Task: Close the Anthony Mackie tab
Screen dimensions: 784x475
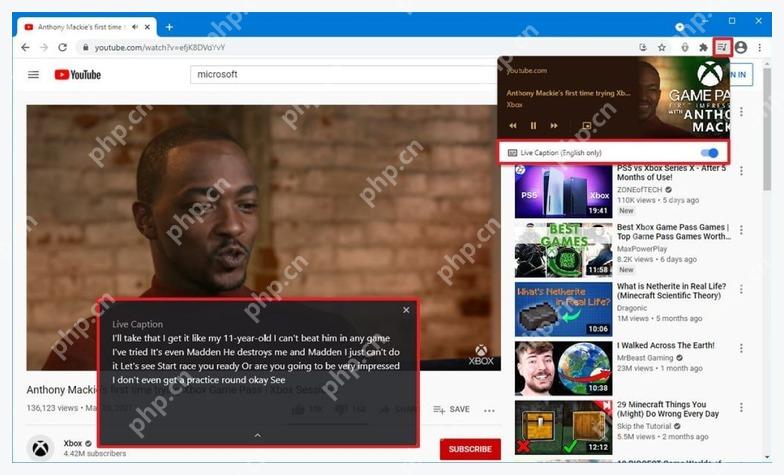Action: pyautogui.click(x=148, y=27)
